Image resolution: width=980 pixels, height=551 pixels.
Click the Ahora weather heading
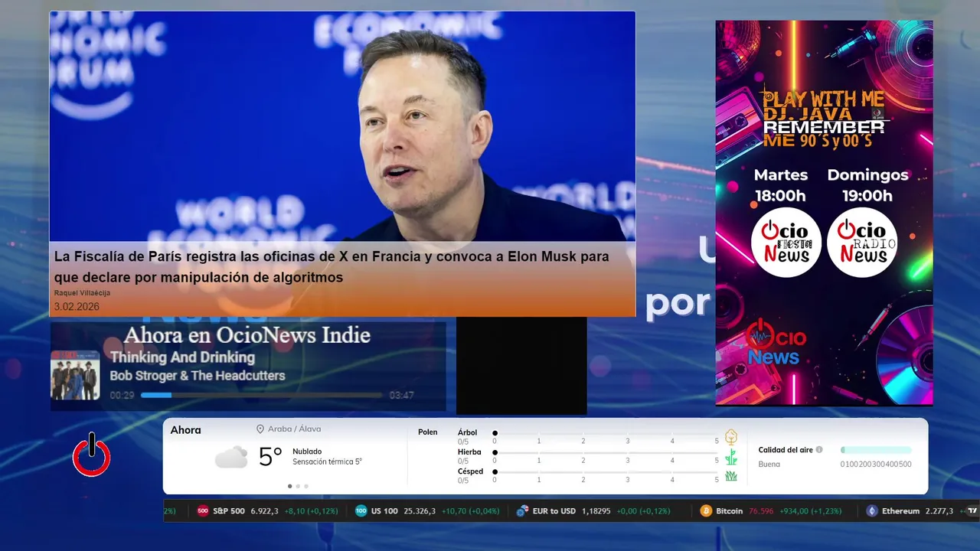[185, 430]
